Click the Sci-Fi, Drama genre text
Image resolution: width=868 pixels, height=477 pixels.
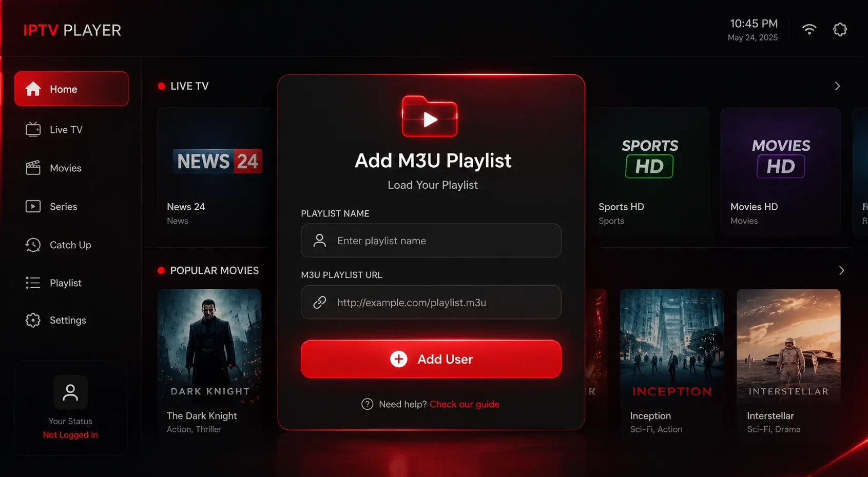(x=774, y=429)
